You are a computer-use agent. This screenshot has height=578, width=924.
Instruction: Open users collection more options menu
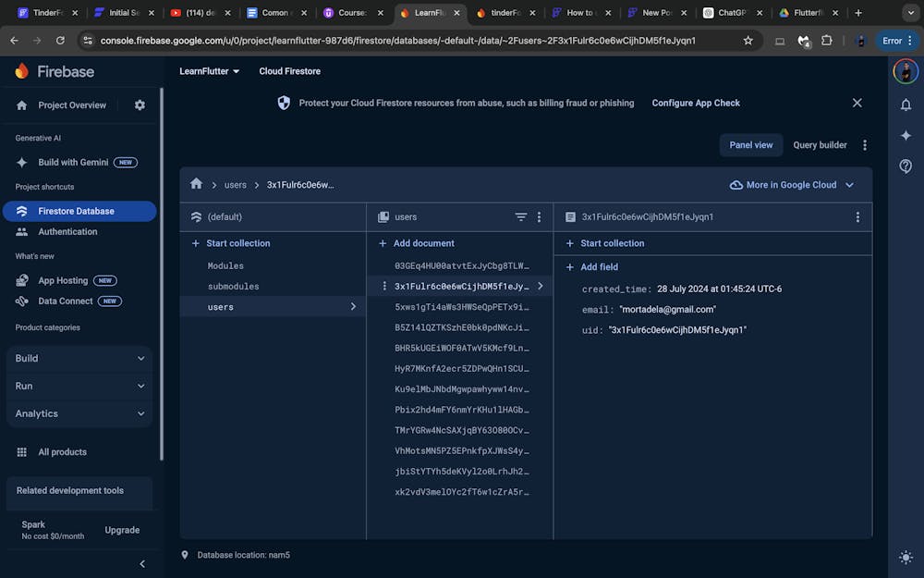coord(539,217)
